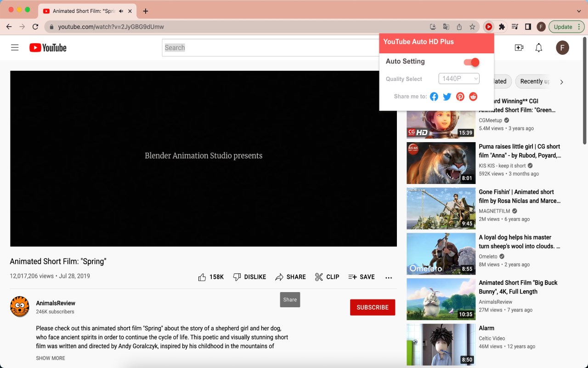Click the install app icon in address bar
This screenshot has width=588, height=368.
pos(433,27)
